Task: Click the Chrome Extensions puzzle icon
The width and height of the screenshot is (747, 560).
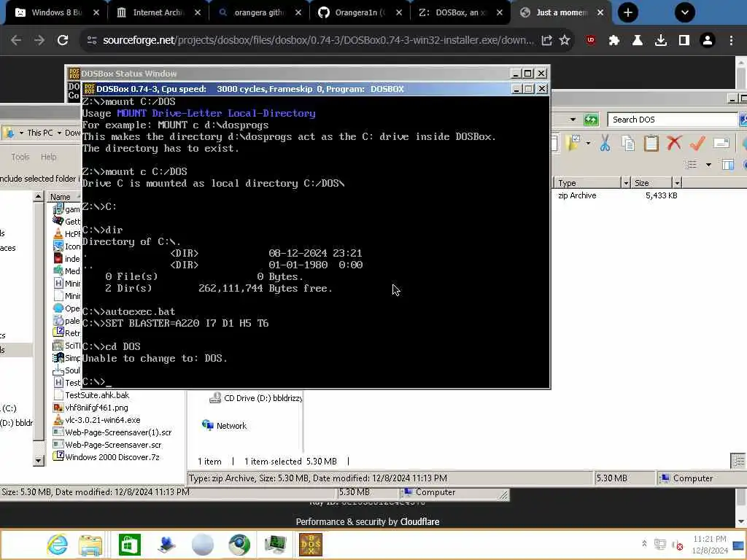Action: tap(614, 41)
